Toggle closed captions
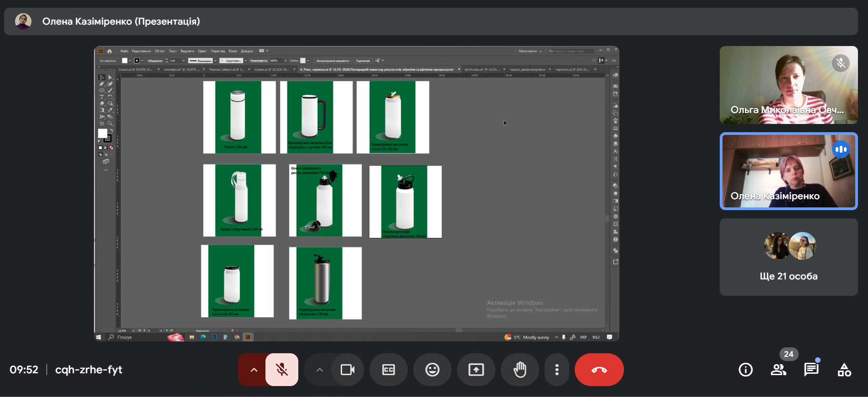 click(388, 370)
